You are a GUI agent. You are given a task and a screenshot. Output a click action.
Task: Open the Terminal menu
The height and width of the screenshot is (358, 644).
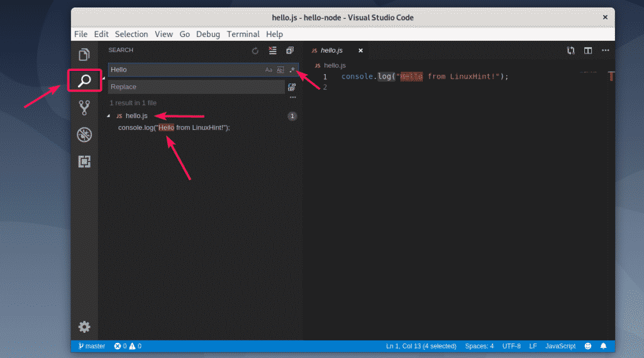click(x=243, y=35)
